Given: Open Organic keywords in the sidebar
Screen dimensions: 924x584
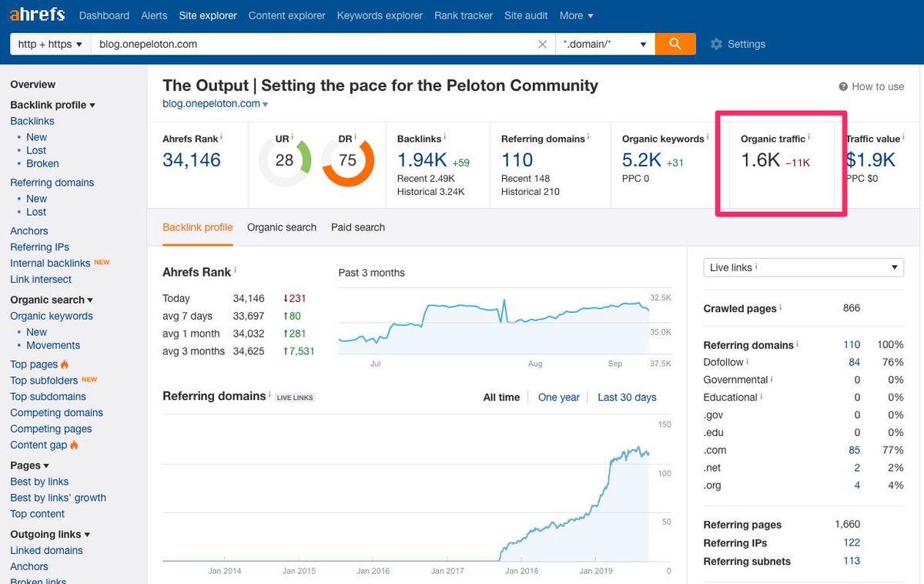Looking at the screenshot, I should click(x=52, y=316).
